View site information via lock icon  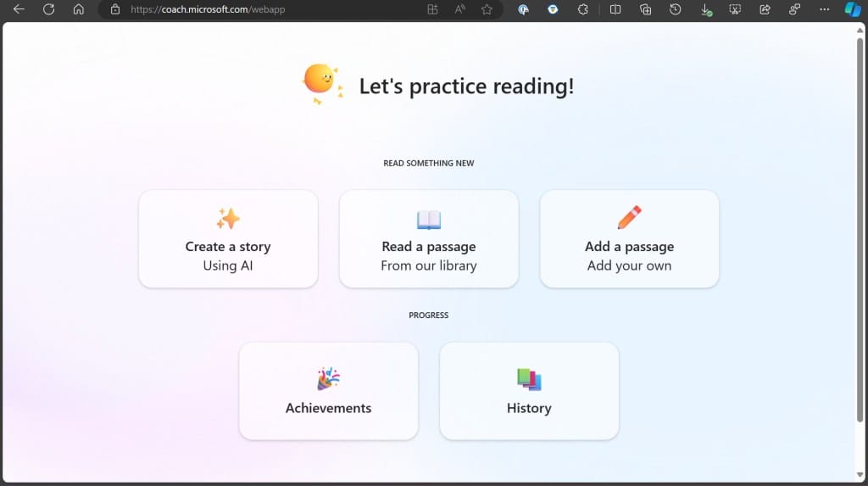coord(115,9)
